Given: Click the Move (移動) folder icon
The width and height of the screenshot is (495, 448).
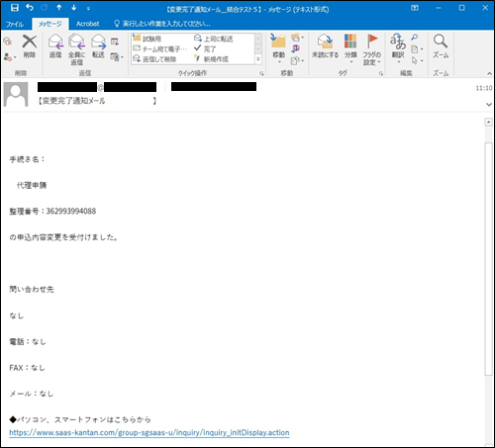Looking at the screenshot, I should (278, 42).
